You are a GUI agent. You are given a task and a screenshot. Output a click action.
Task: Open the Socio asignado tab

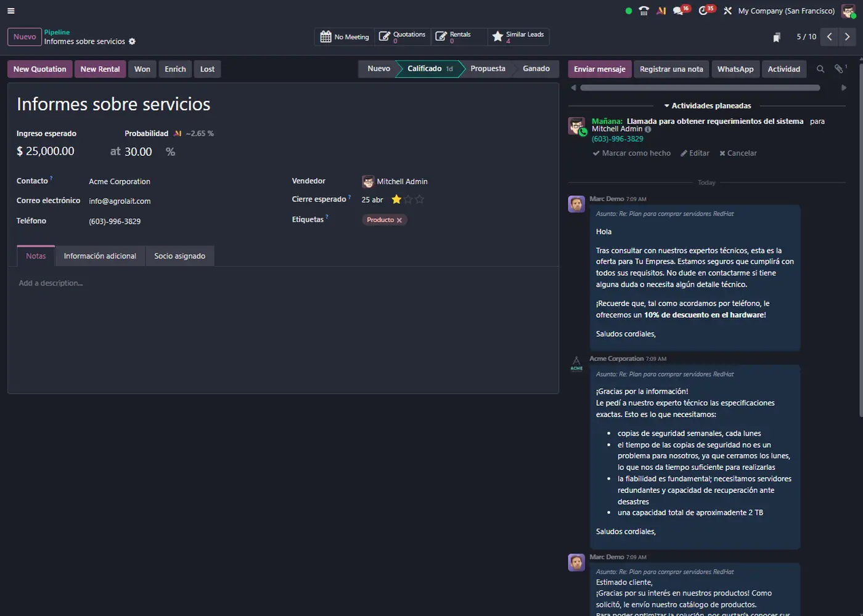tap(179, 256)
